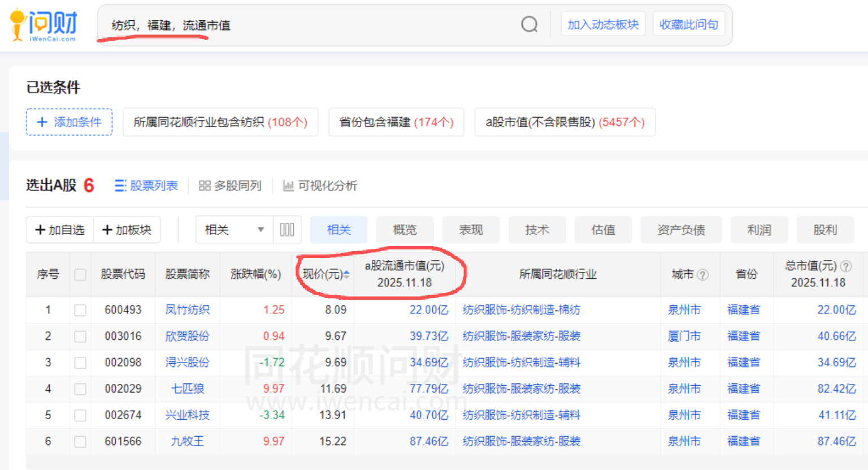Click the 77.79亿 circulating value cell
Screen dimensions: 868x470
[x=429, y=389]
